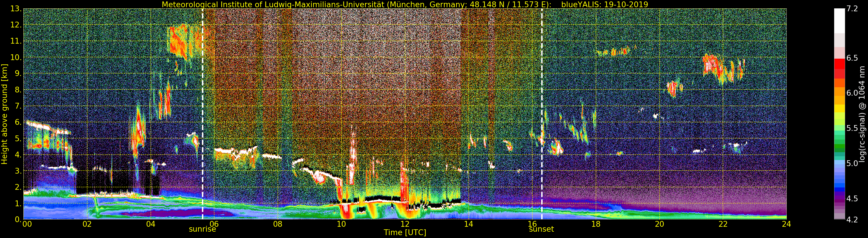Image resolution: width=868 pixels, height=238 pixels.
Task: Click the 'Height above ground [km]' axis label
Action: (x=4, y=114)
